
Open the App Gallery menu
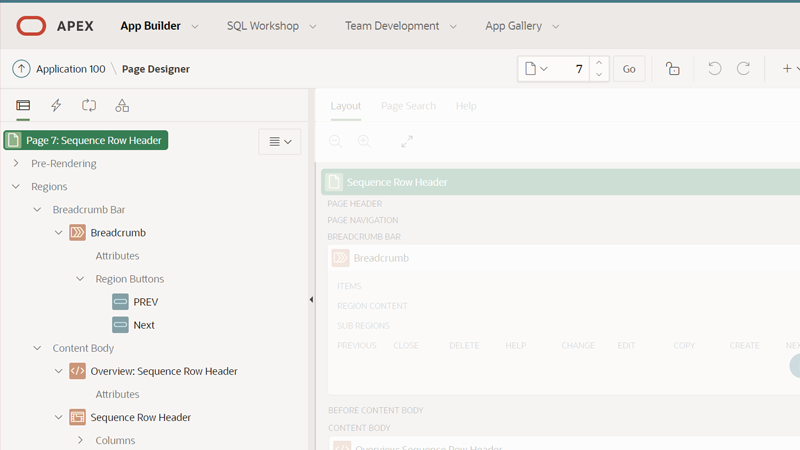tap(522, 26)
